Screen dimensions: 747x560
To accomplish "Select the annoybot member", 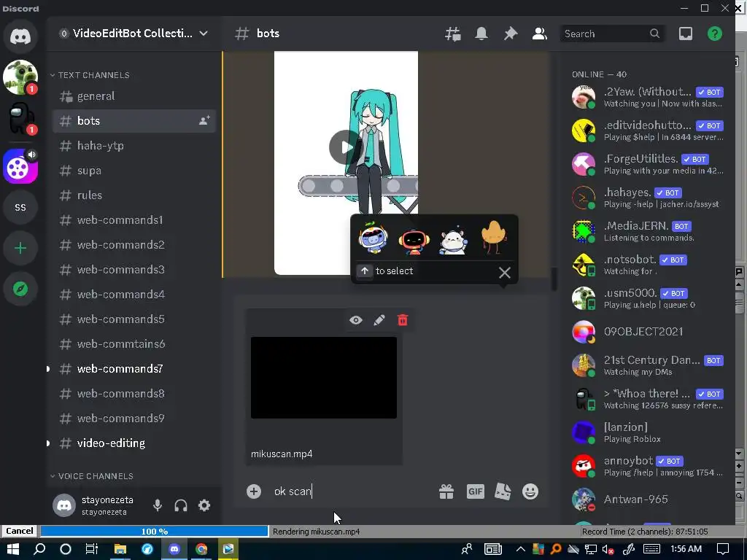I will coord(648,466).
